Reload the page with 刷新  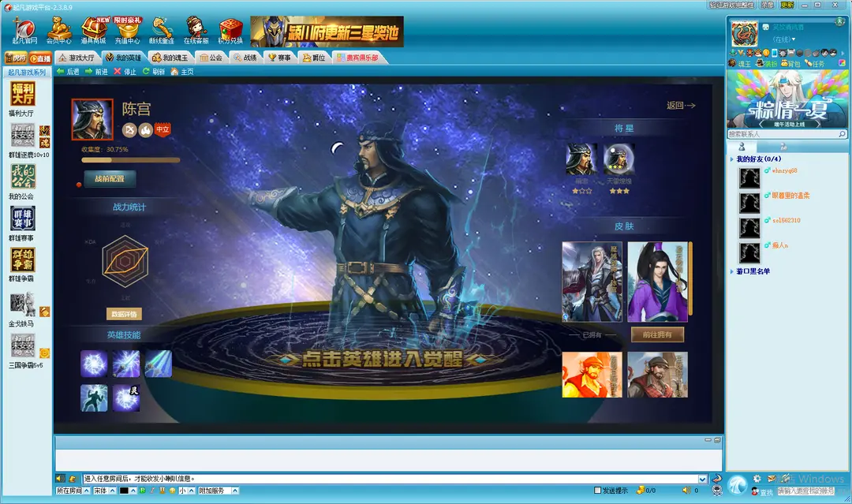click(x=154, y=72)
